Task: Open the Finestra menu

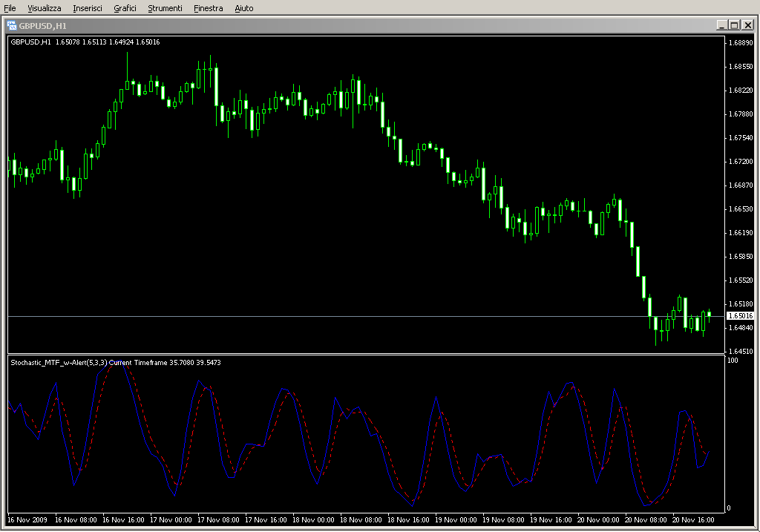Action: (x=208, y=8)
